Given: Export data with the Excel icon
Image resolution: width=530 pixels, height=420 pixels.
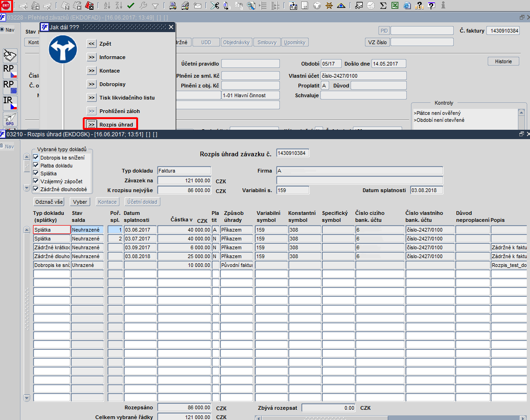Looking at the screenshot, I should (x=395, y=6).
